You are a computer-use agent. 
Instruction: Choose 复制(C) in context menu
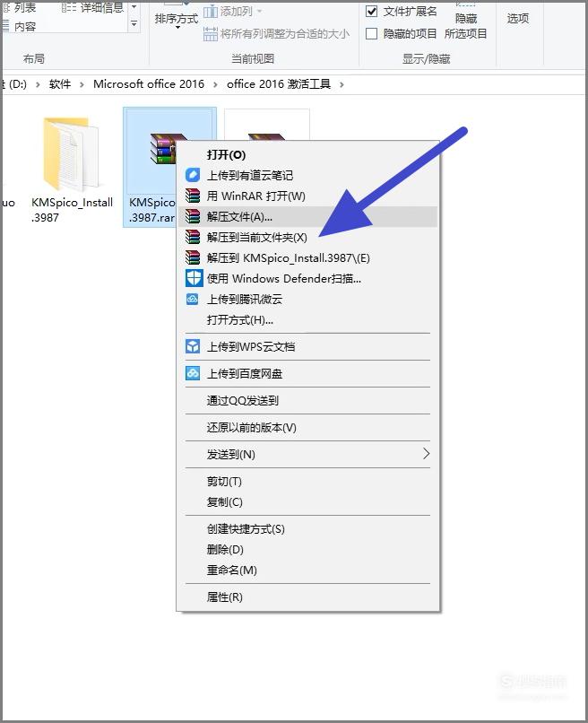307,501
